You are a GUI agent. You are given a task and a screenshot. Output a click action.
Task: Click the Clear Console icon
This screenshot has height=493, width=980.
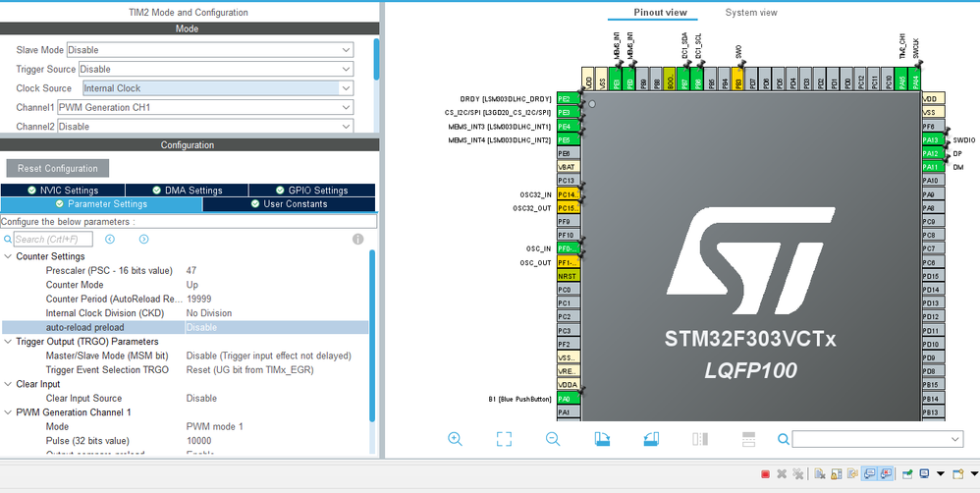click(820, 474)
